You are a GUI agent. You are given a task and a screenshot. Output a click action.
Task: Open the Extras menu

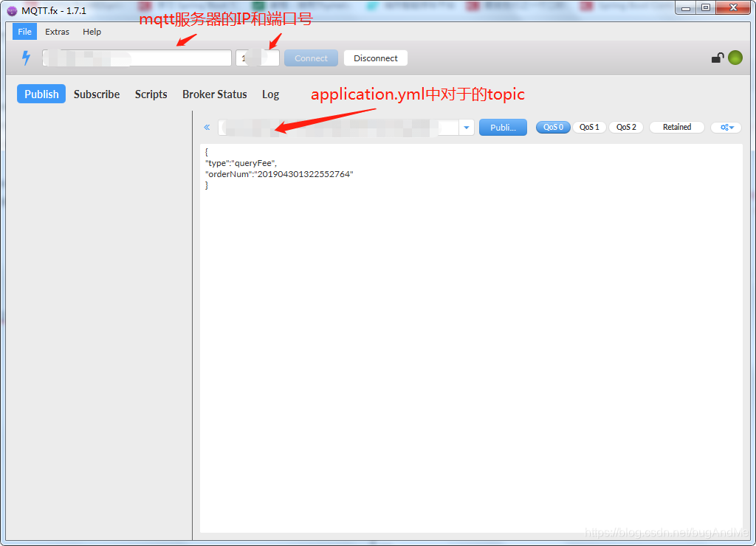(58, 32)
